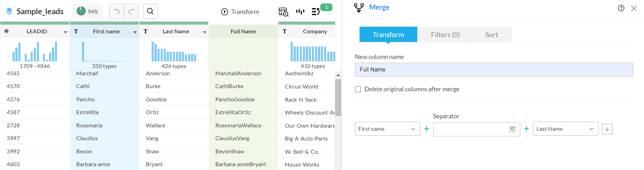This screenshot has height=170, width=644.
Task: Switch to the Sort tab
Action: point(491,35)
